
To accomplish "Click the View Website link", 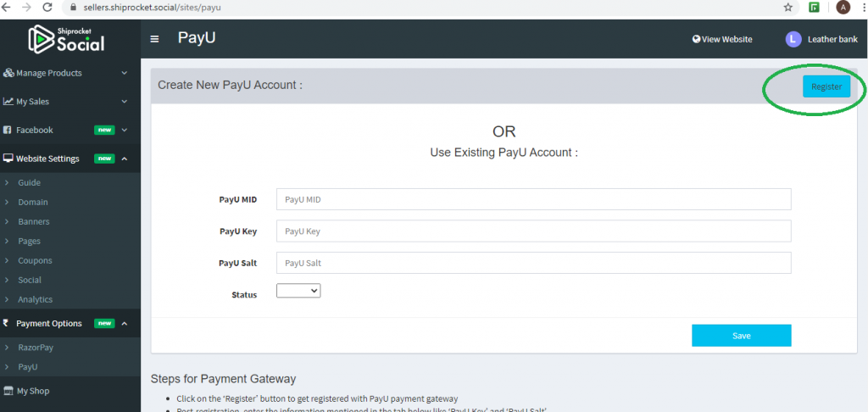I will point(722,39).
